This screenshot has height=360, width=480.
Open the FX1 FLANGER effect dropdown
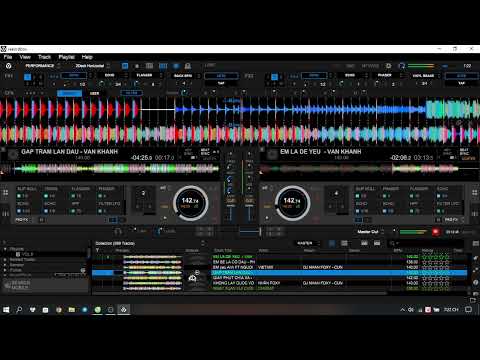(147, 75)
